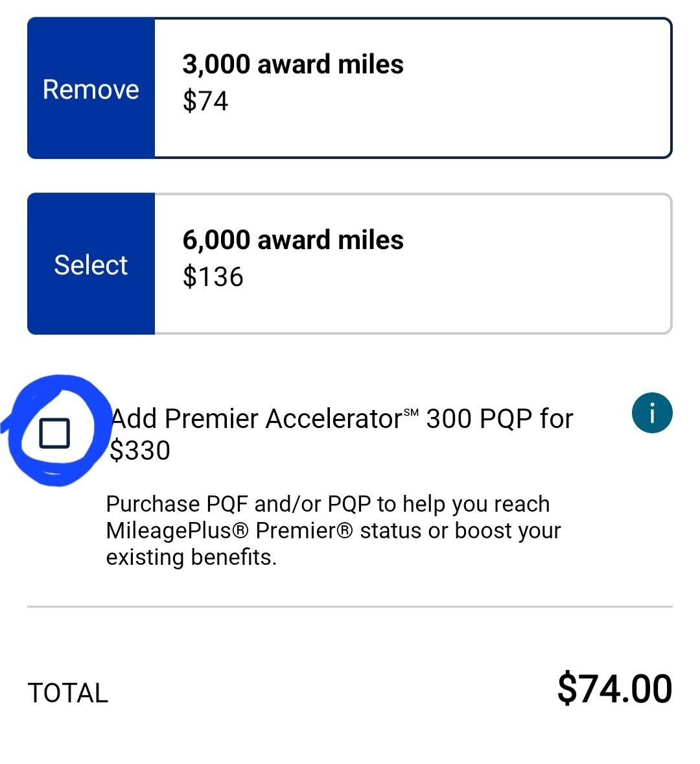Open the Premier Accelerator info icon

coord(651,413)
